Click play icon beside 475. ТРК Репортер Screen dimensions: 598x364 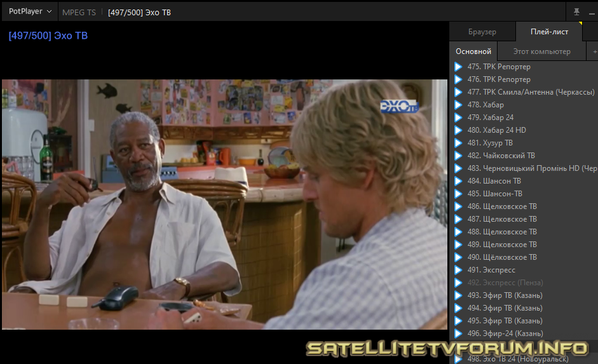click(x=458, y=67)
